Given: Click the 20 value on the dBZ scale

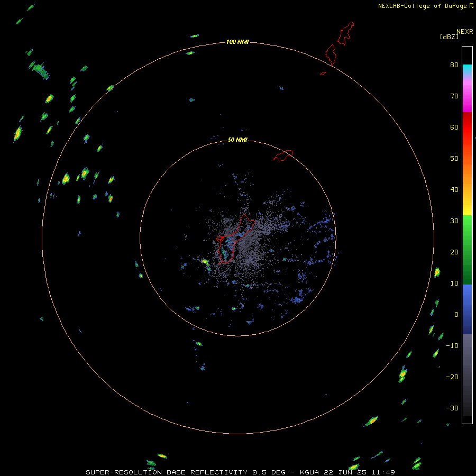Looking at the screenshot, I should point(454,252).
